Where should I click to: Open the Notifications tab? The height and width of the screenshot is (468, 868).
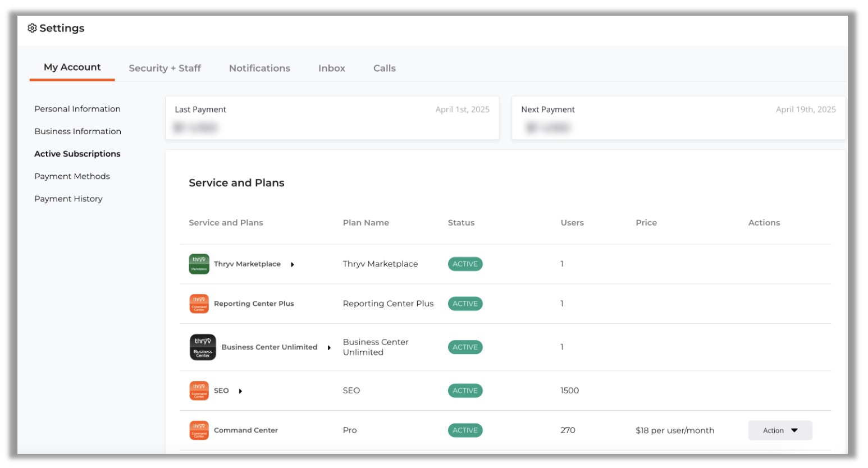pos(259,68)
